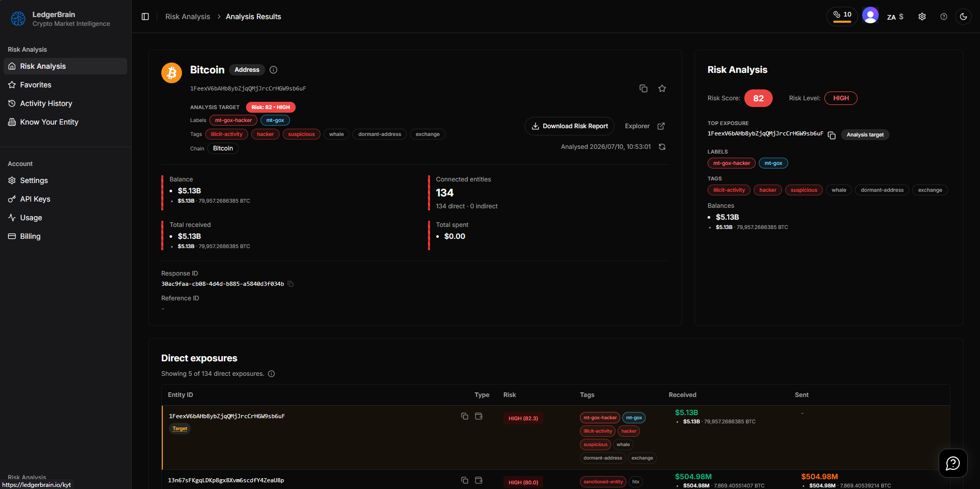Open Billing page
The height and width of the screenshot is (489, 980).
(x=65, y=236)
